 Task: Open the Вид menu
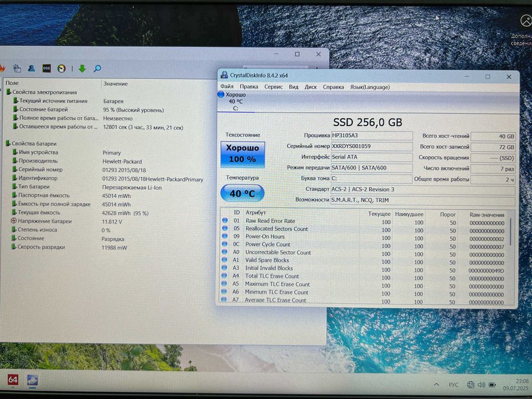(x=294, y=87)
